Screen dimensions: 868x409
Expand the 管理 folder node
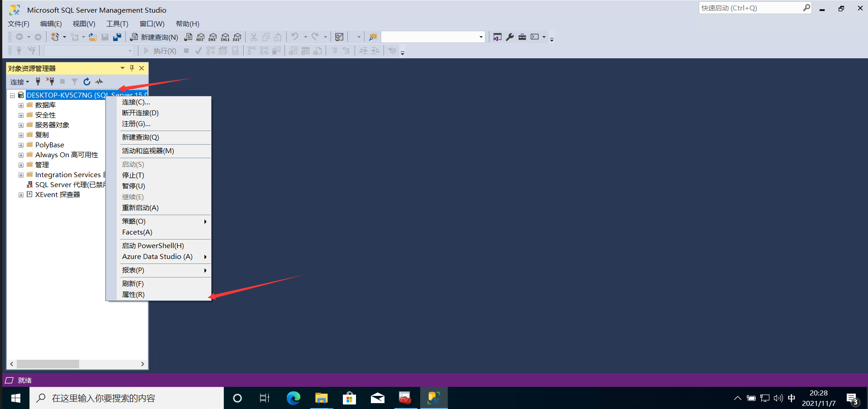21,165
